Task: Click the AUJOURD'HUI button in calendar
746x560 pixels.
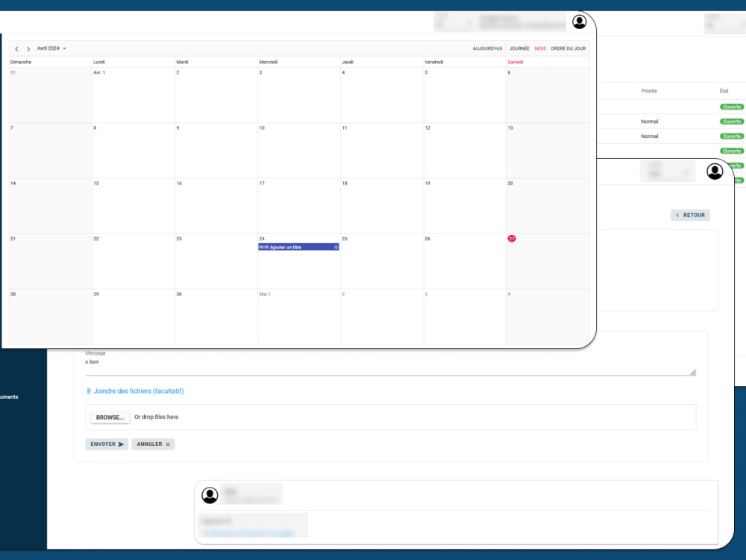Action: [487, 48]
